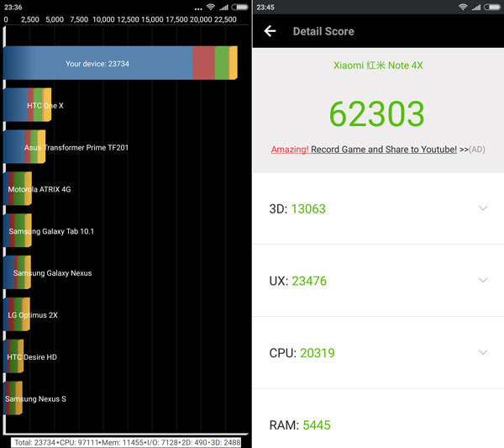504x448 pixels.
Task: Select the Asus Transformer Prime TF201 bar
Action: coord(24,146)
